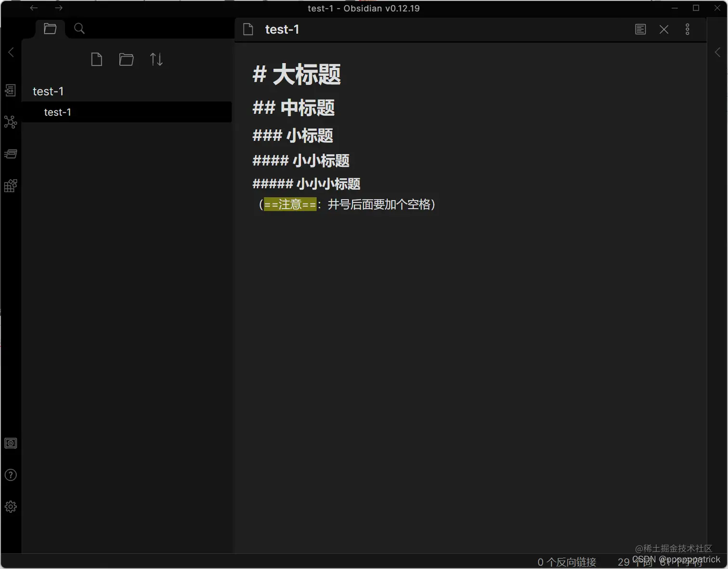Maximize the Obsidian window
Viewport: 728px width, 569px height.
point(696,8)
